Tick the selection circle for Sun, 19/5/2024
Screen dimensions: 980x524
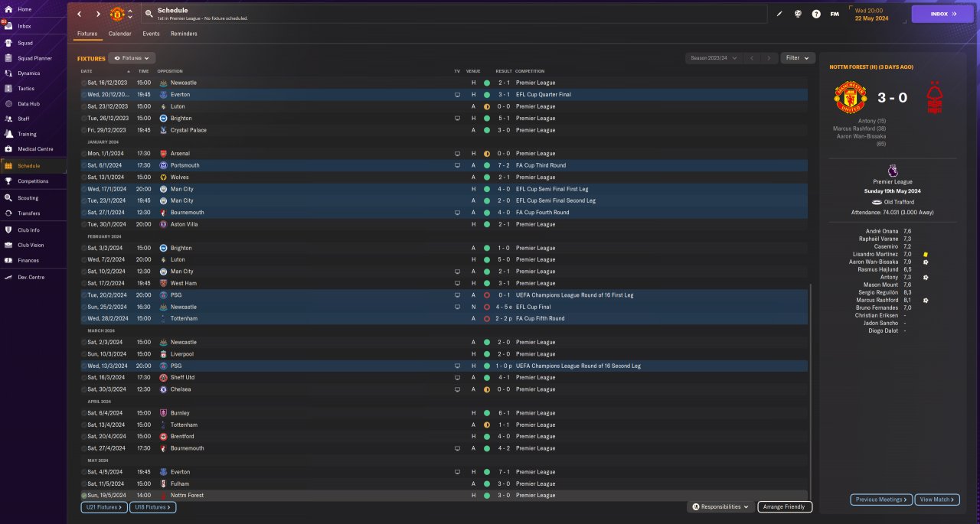[83, 496]
